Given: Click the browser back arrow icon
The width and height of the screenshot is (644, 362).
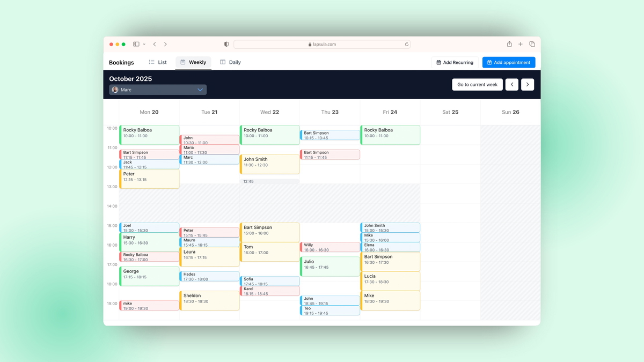Looking at the screenshot, I should coord(155,44).
